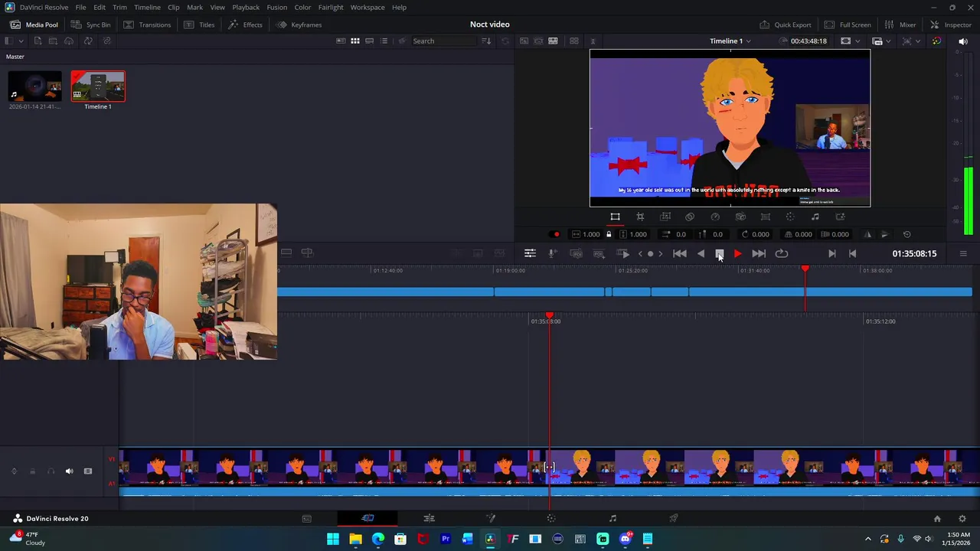Jump to the next clip
The image size is (980, 551).
coord(759,253)
